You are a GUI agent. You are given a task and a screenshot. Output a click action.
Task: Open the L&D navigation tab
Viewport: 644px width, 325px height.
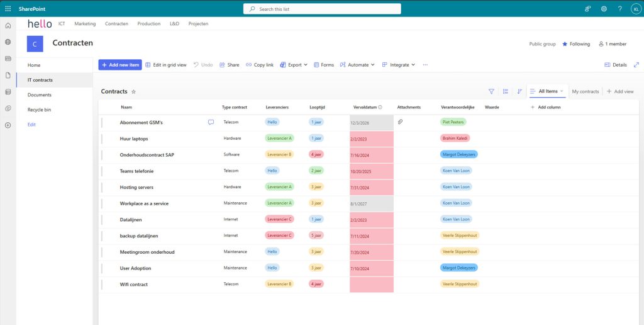coord(175,23)
